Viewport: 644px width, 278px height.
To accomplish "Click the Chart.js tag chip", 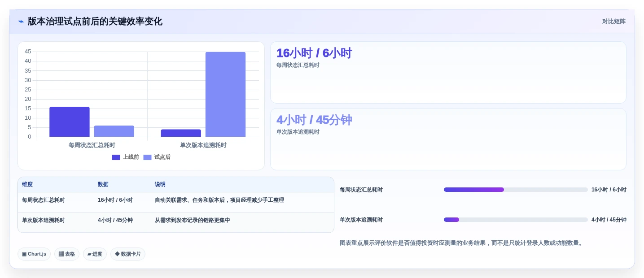I will pyautogui.click(x=34, y=254).
